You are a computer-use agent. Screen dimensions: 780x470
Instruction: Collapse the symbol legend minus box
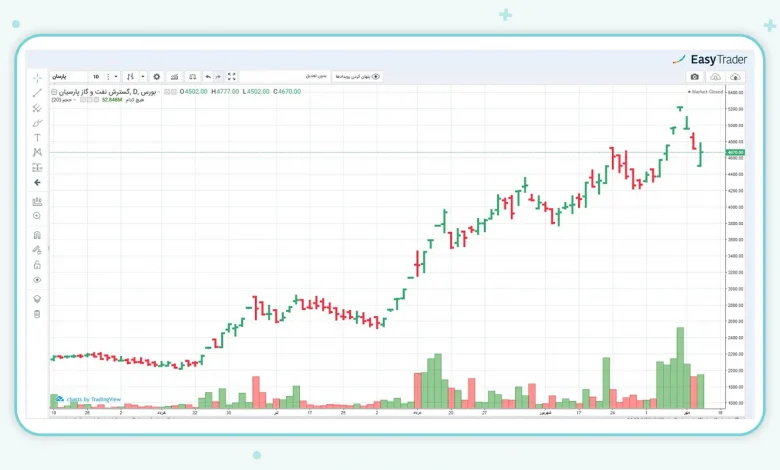point(54,92)
